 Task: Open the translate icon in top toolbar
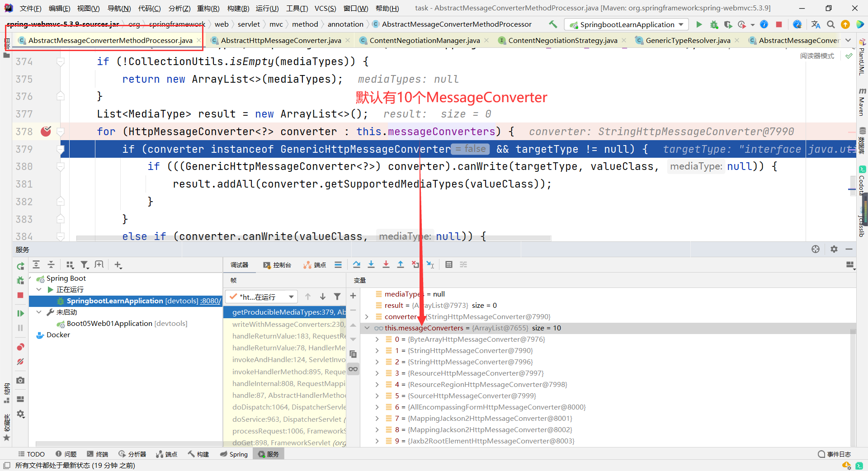click(816, 24)
